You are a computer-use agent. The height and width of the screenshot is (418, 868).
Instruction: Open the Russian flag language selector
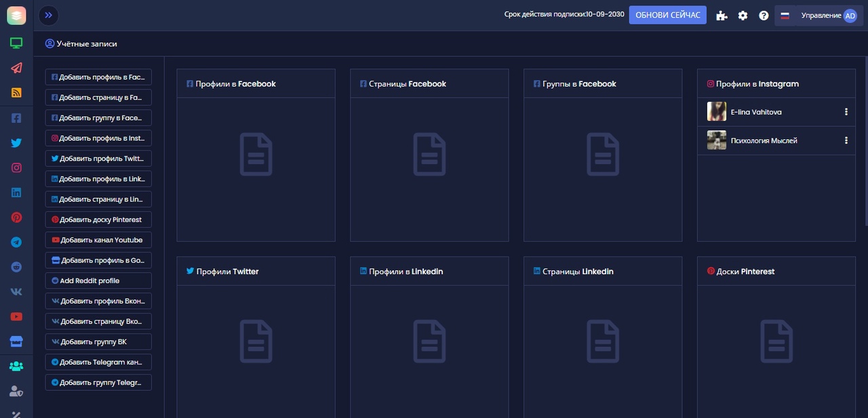[785, 16]
